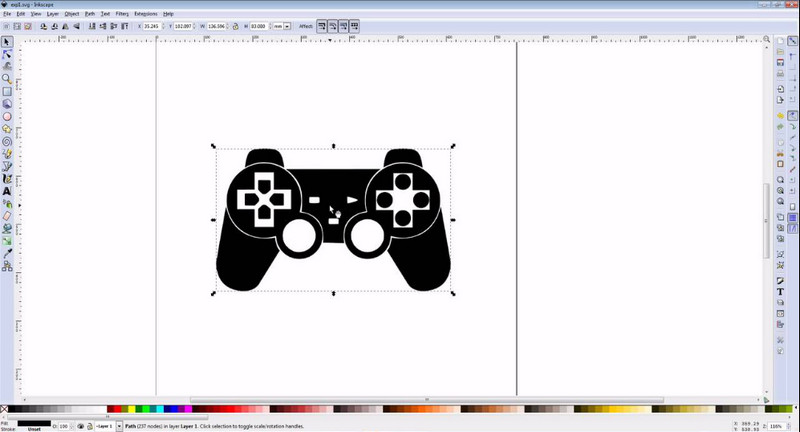The width and height of the screenshot is (800, 432).
Task: Select the Node edit tool
Action: (7, 54)
